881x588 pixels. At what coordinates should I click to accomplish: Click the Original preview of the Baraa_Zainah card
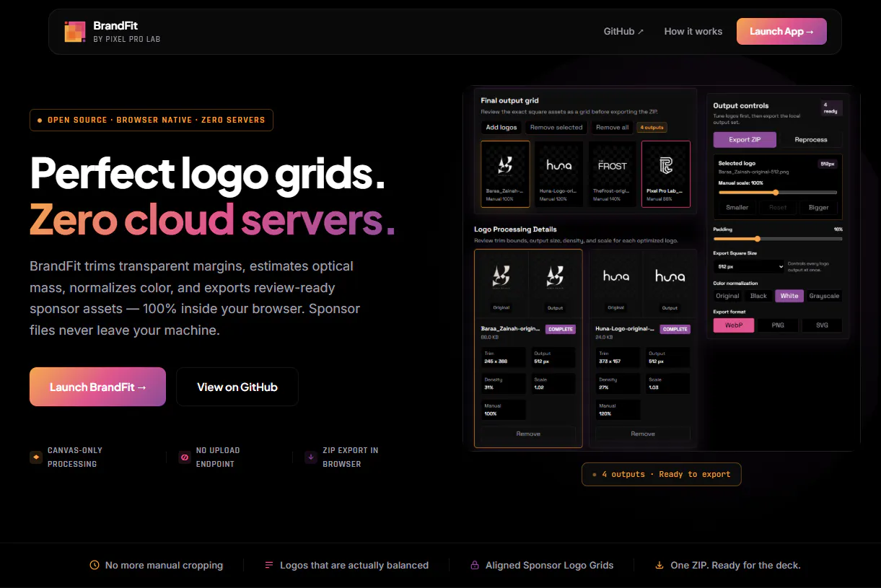pos(501,283)
